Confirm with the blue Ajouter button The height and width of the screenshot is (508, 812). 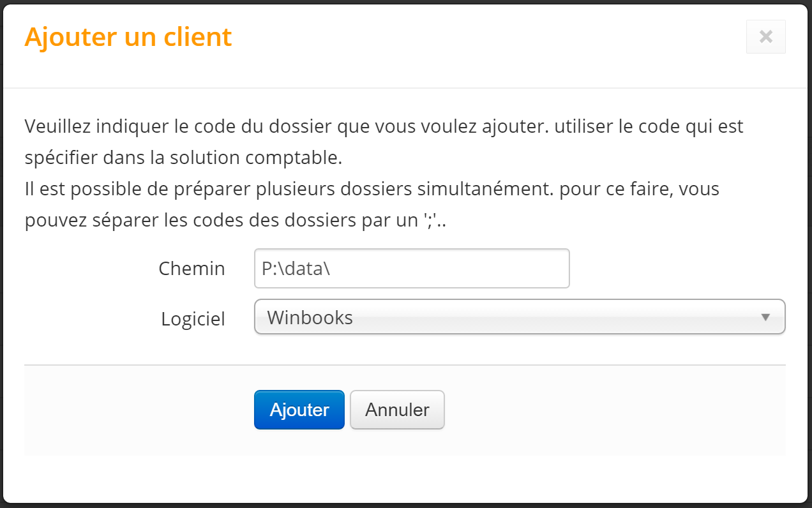(299, 410)
